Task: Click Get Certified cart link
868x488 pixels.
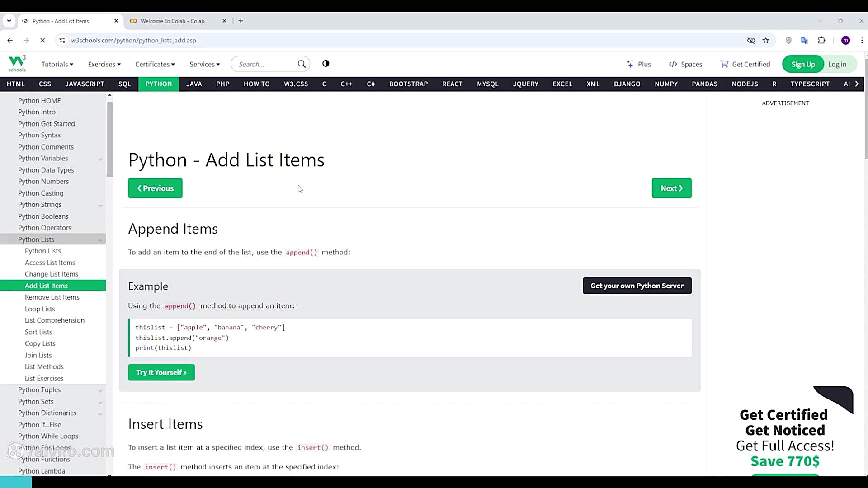Action: (x=745, y=64)
